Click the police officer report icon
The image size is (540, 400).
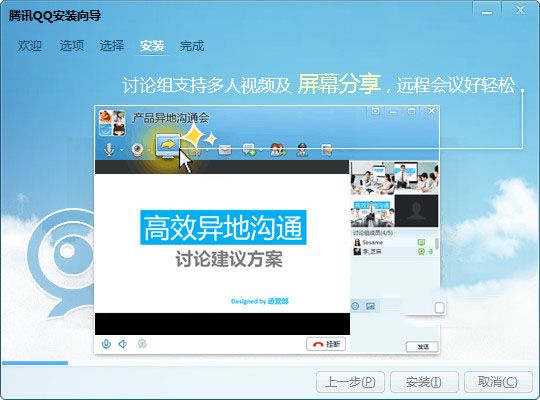[302, 150]
